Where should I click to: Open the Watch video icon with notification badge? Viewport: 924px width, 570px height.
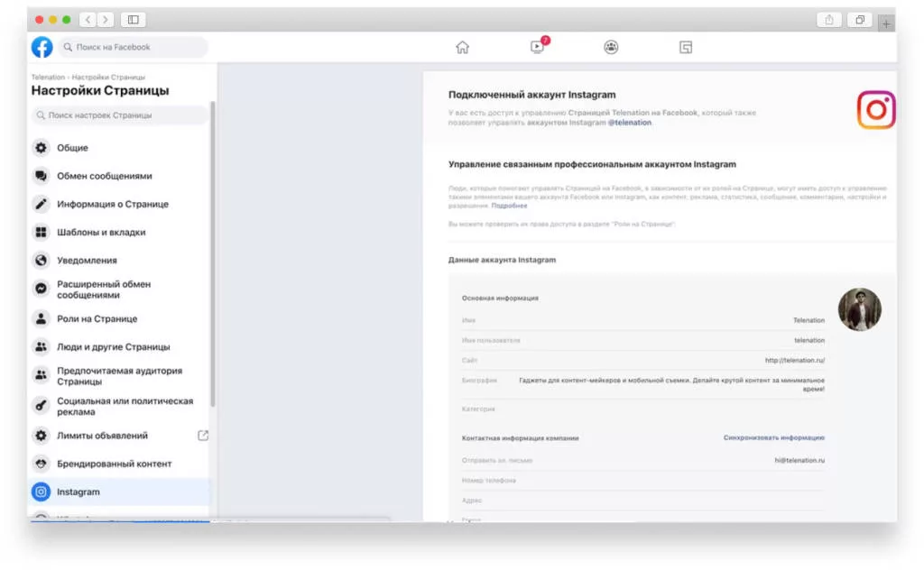click(x=538, y=46)
